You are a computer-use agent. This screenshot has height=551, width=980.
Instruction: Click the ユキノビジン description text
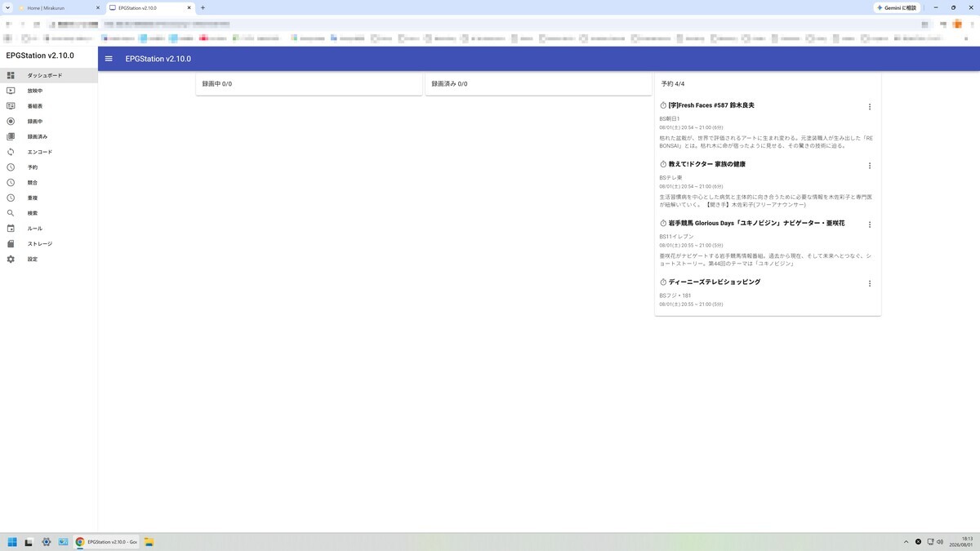(766, 260)
